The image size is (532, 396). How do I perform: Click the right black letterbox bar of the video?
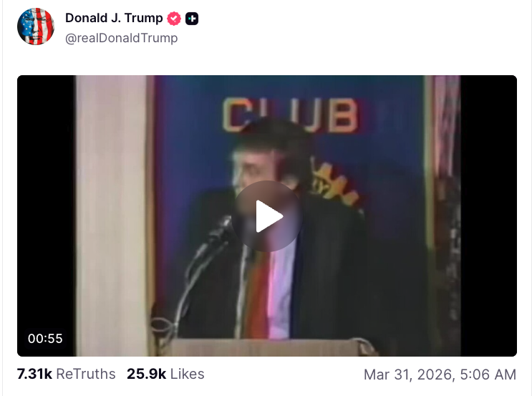point(488,216)
